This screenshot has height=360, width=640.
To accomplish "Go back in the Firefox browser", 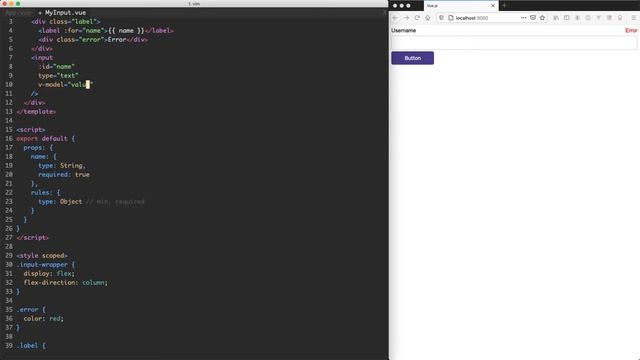I will [395, 18].
